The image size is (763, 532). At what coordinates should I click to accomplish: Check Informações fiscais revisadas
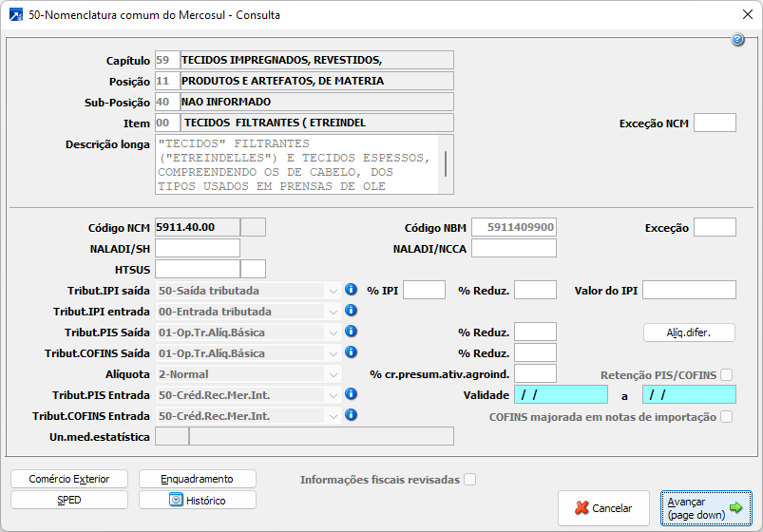(470, 480)
